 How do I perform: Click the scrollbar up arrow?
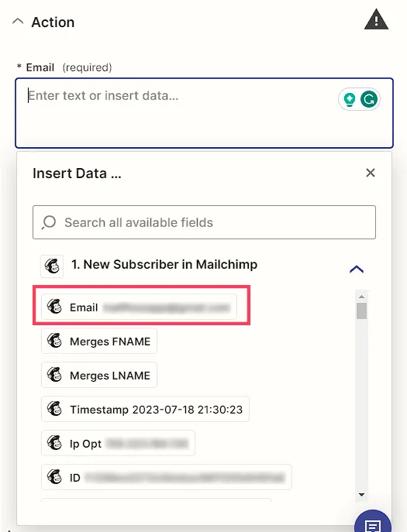coord(361,297)
